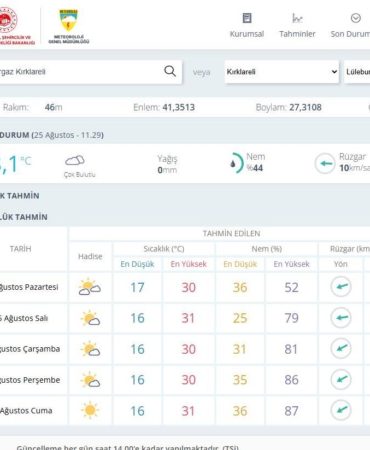Open the Son Durum menu icon
Screen dimensions: 370x450
click(356, 18)
